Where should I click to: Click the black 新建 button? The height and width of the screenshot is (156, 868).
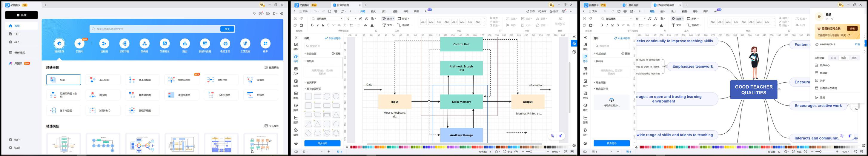coord(21,15)
